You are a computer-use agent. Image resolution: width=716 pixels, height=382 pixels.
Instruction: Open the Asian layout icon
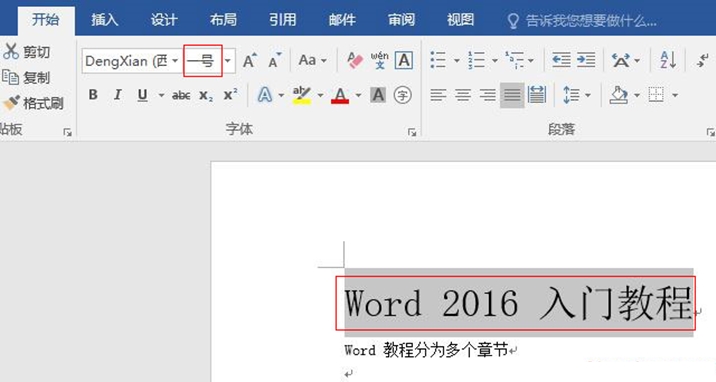pos(621,60)
